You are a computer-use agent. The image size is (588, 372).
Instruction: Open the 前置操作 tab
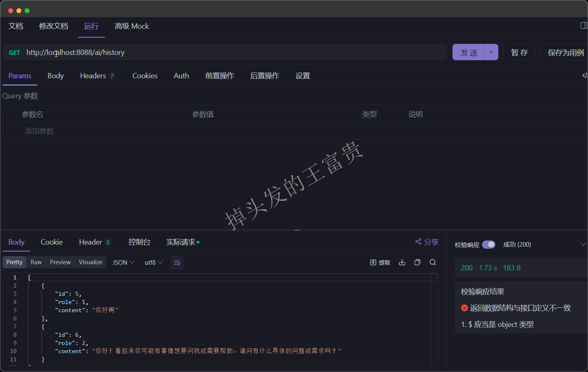click(220, 76)
